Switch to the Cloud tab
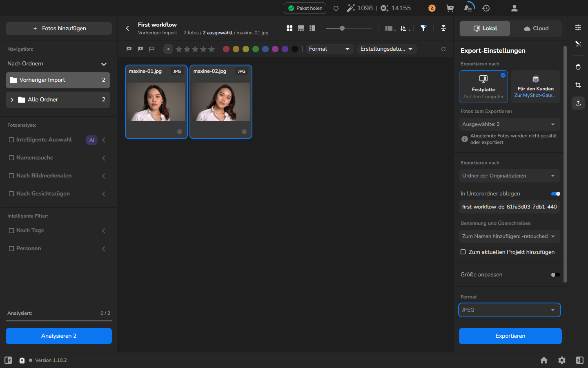Image resolution: width=588 pixels, height=368 pixels. click(x=536, y=29)
